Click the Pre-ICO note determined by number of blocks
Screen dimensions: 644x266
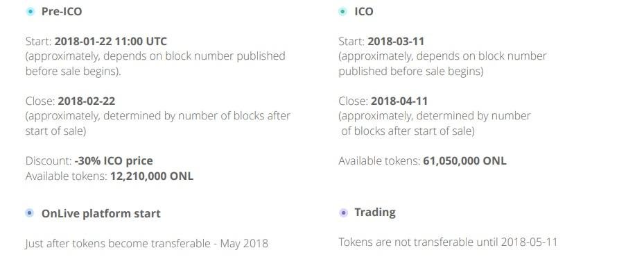coord(158,123)
